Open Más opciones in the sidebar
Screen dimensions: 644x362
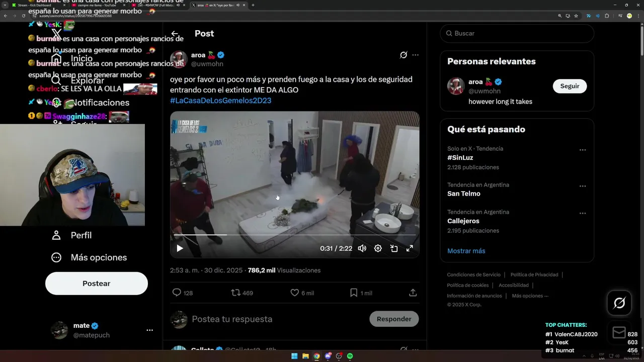click(89, 257)
